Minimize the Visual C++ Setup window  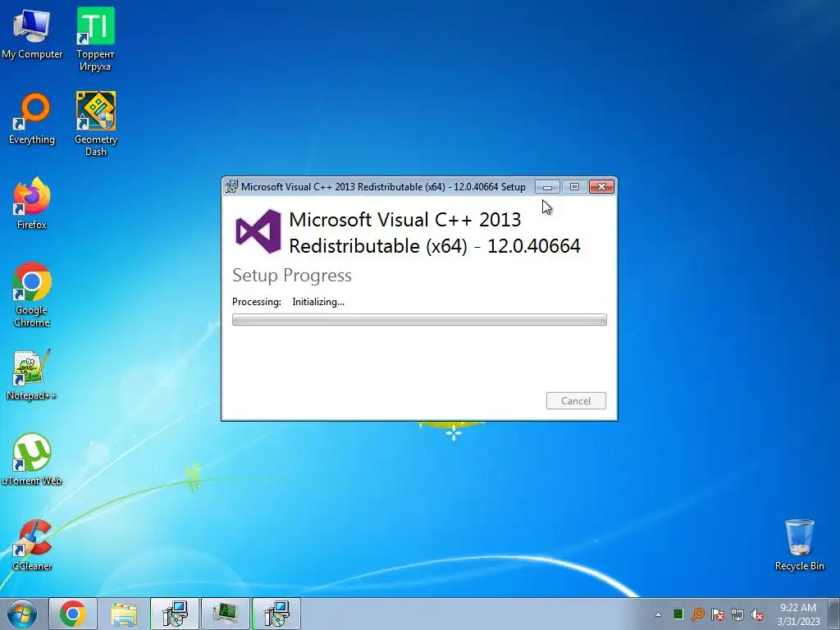click(x=547, y=186)
